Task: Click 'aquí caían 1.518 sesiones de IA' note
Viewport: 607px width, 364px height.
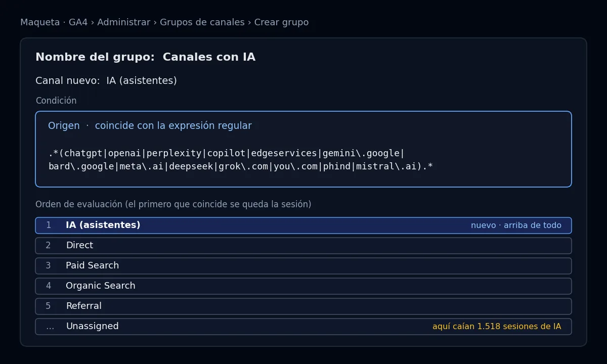Action: tap(497, 327)
